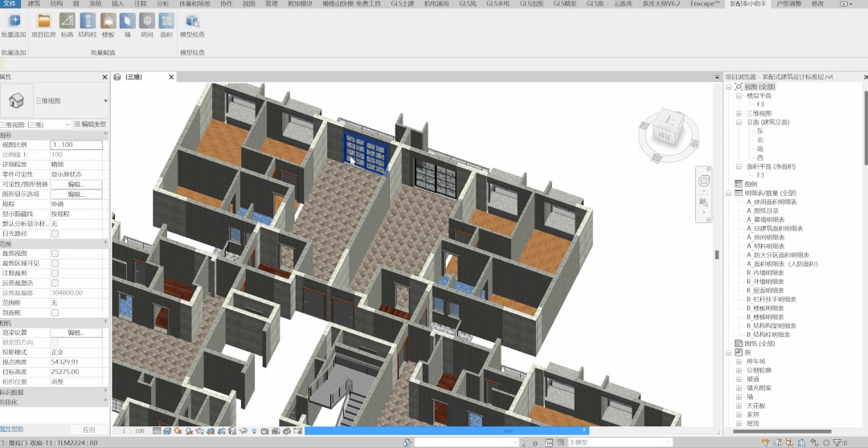Image resolution: width=868 pixels, height=448 pixels.
Task: Select the 楼板 floor slab tool
Action: (108, 22)
